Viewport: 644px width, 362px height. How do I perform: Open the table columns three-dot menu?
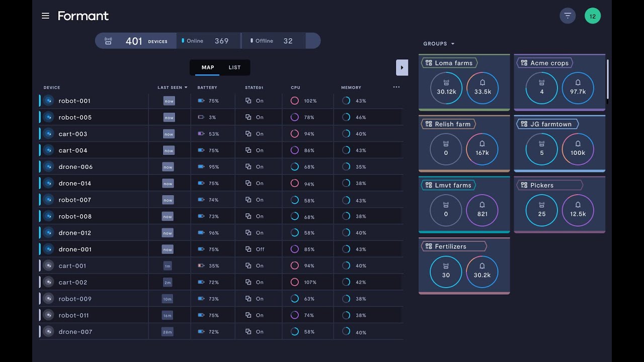tap(396, 87)
